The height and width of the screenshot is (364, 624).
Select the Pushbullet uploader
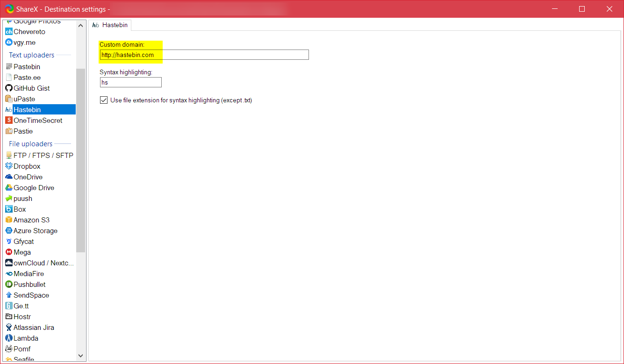(x=29, y=284)
